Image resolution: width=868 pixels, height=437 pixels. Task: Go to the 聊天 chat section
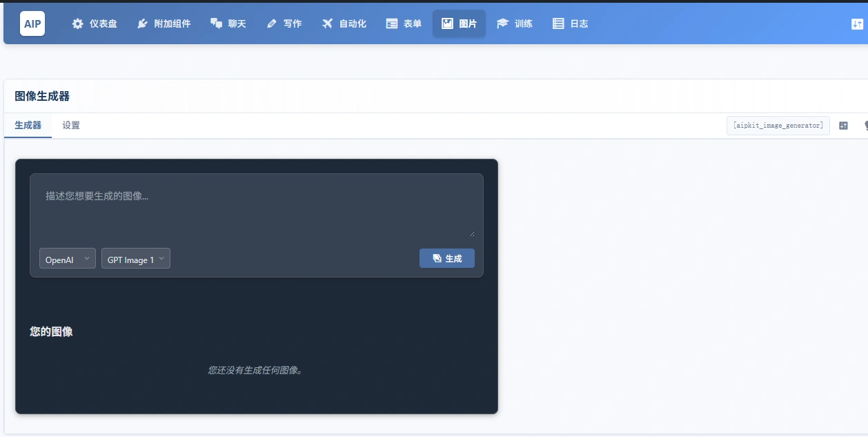tap(228, 23)
